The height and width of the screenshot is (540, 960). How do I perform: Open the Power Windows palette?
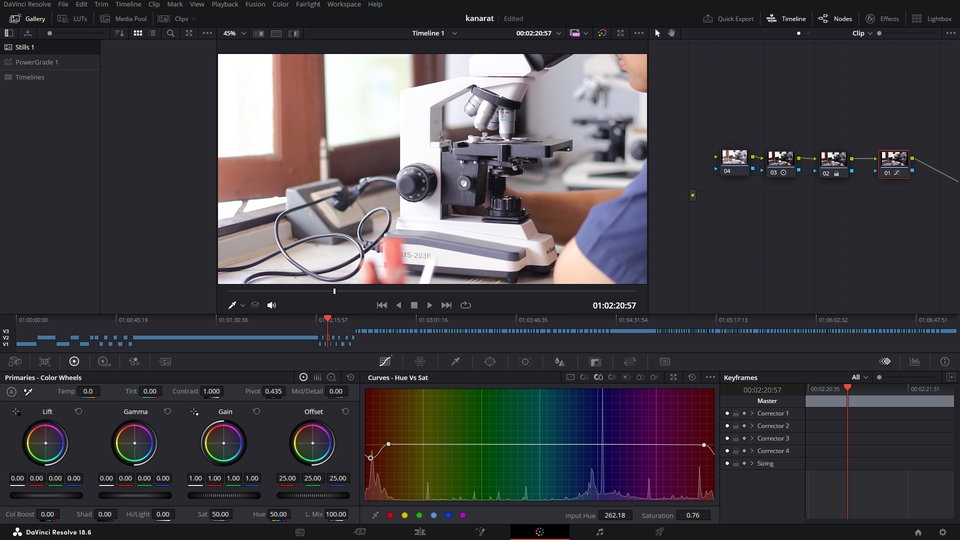pyautogui.click(x=490, y=361)
